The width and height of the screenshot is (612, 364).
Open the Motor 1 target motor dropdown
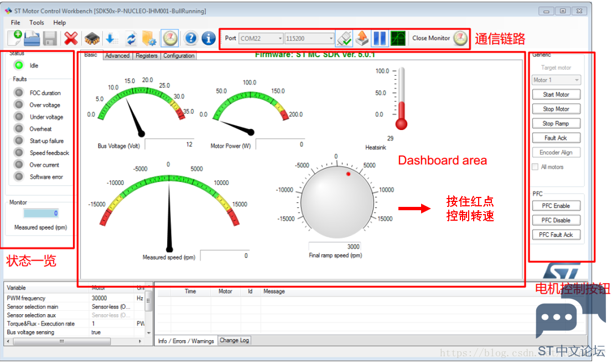click(x=556, y=80)
